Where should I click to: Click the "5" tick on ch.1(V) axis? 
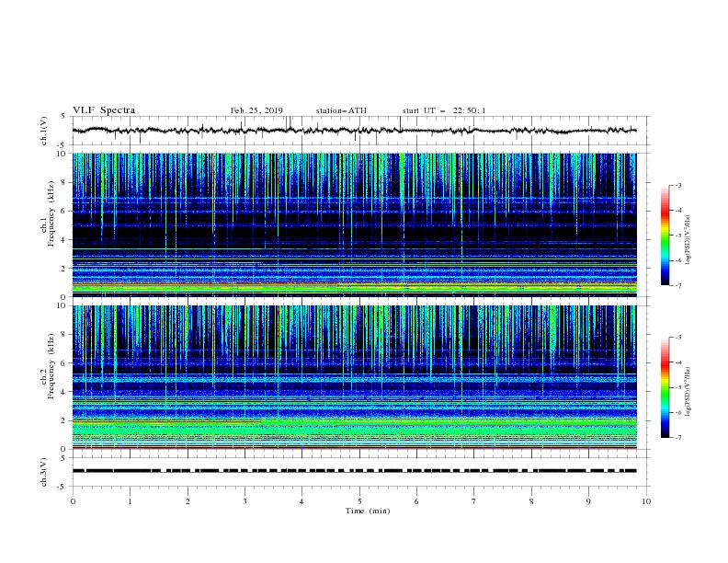pos(64,116)
